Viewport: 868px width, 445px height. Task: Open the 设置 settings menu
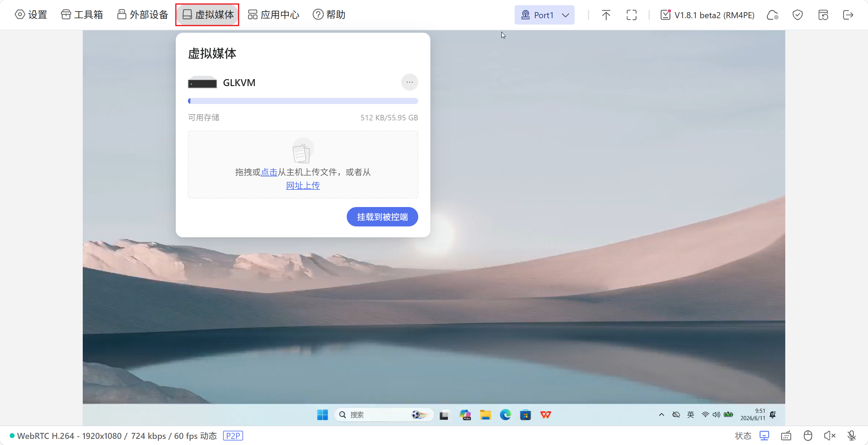31,15
